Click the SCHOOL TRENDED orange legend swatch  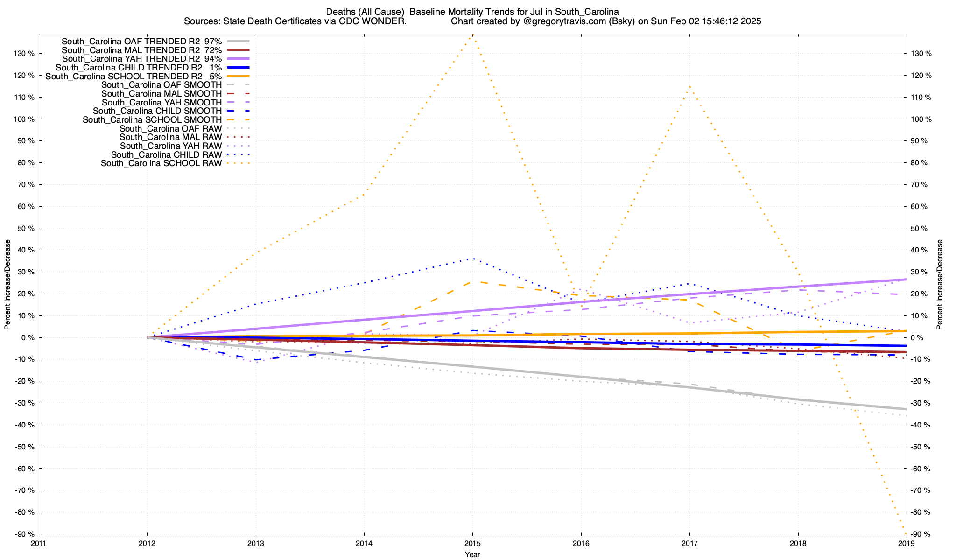pos(238,76)
